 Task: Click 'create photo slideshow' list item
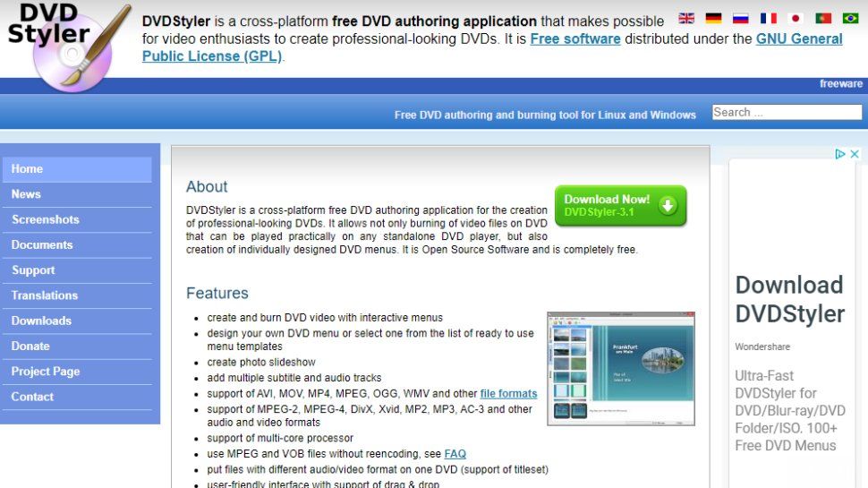[x=261, y=363]
